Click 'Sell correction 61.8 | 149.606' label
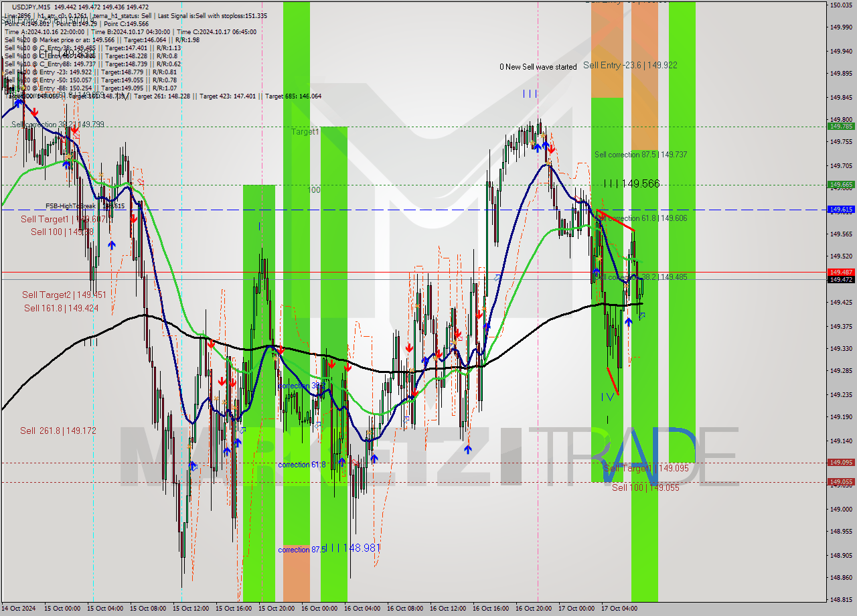The height and width of the screenshot is (616, 857). coord(641,218)
